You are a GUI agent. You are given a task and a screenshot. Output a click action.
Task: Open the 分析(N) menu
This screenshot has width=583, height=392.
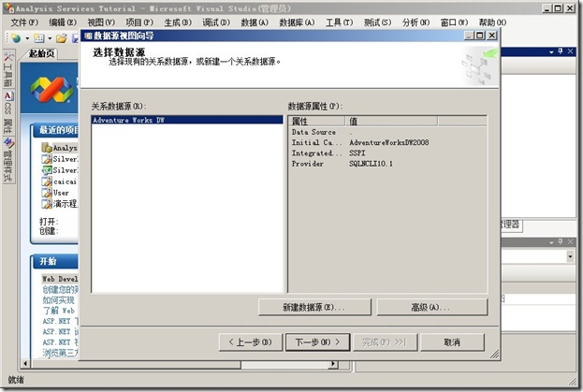point(415,22)
